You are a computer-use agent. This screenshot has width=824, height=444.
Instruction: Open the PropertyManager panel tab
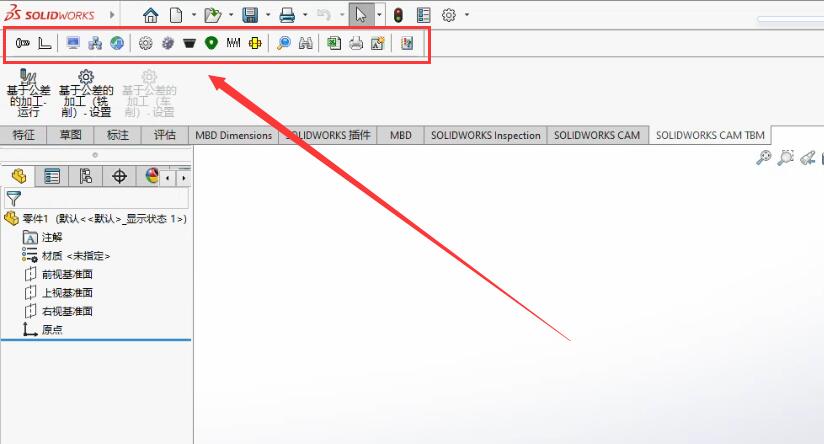point(52,177)
